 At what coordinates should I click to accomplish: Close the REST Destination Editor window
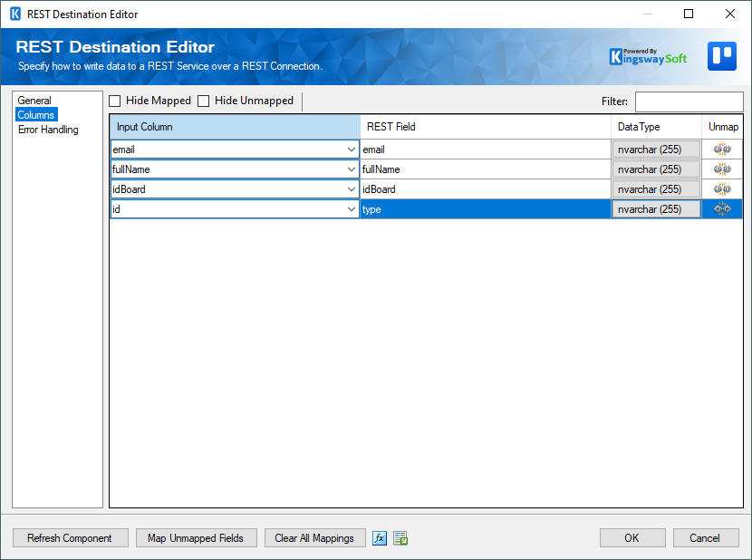pos(730,14)
